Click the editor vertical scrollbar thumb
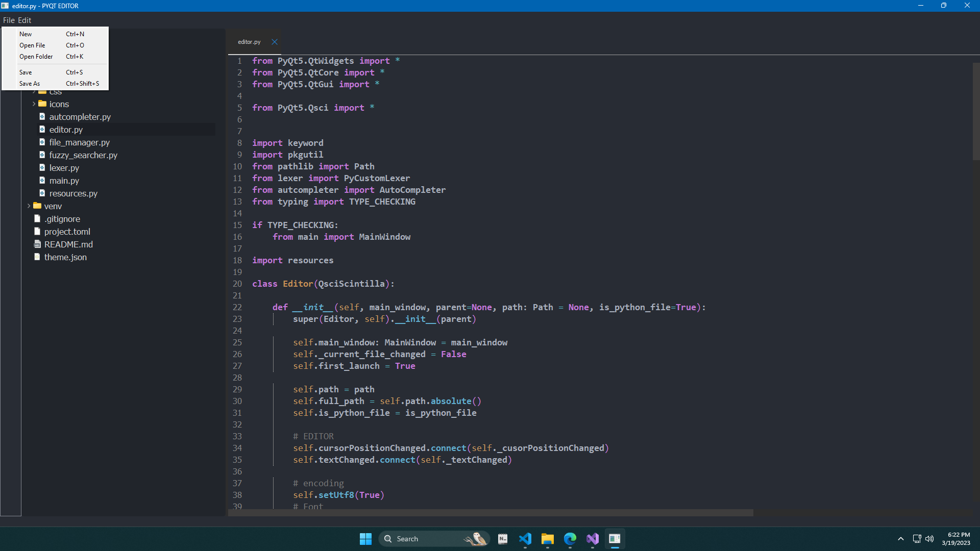Screen dimensions: 980x551 click(976, 111)
